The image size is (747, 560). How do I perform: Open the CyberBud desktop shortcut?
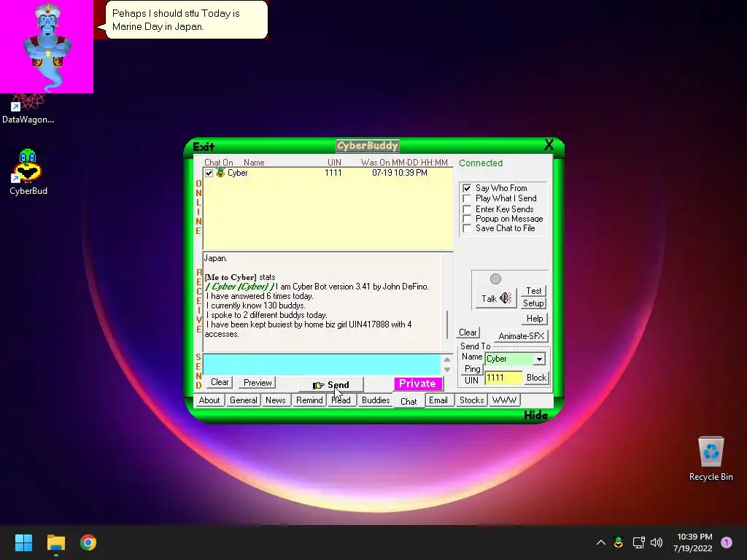click(x=28, y=172)
